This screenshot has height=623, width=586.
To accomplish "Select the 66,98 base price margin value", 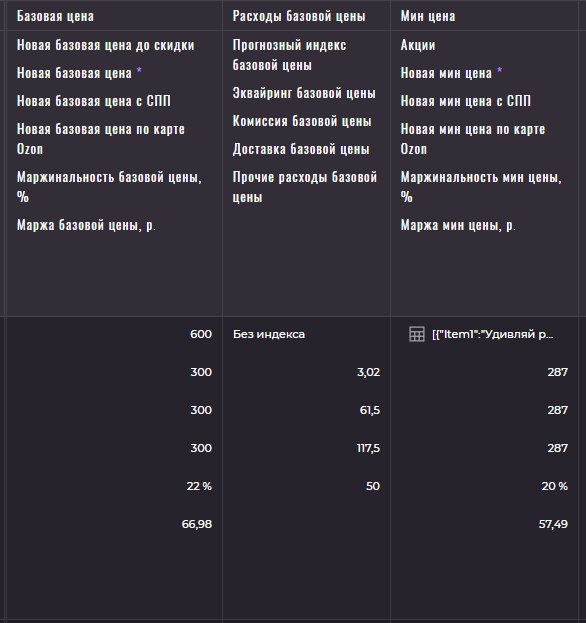I will (x=197, y=524).
